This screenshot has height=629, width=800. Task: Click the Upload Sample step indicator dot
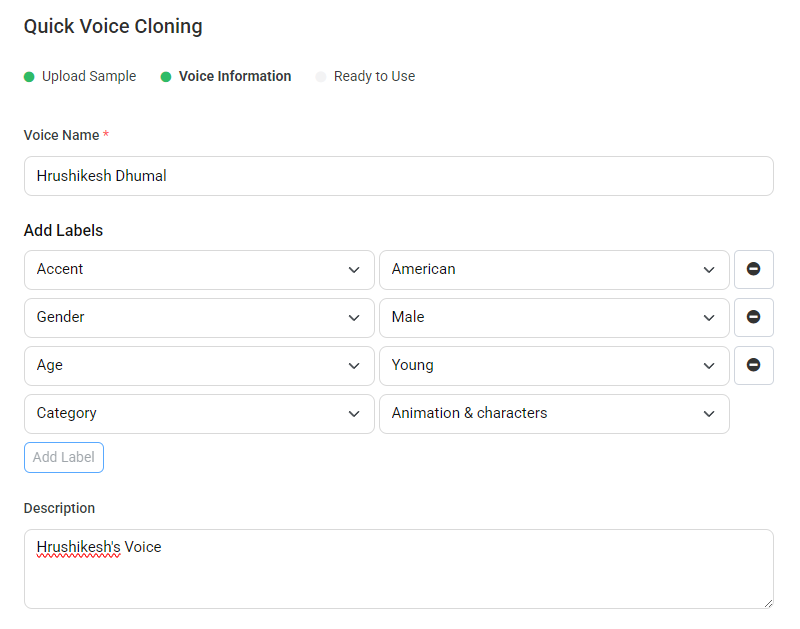click(29, 77)
